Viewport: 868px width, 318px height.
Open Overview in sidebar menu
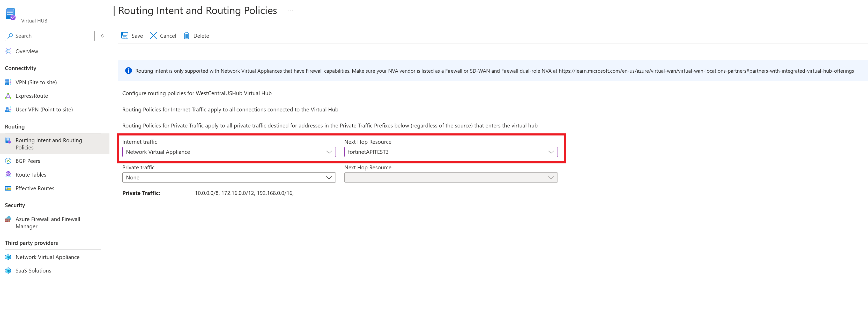pos(27,51)
